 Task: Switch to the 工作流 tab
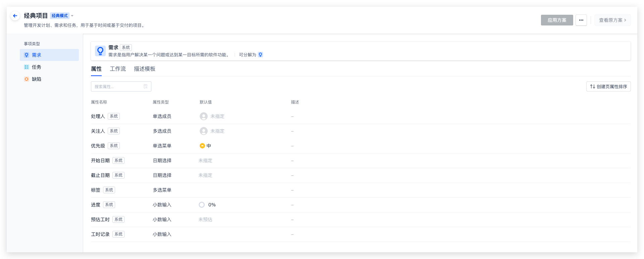pyautogui.click(x=118, y=69)
